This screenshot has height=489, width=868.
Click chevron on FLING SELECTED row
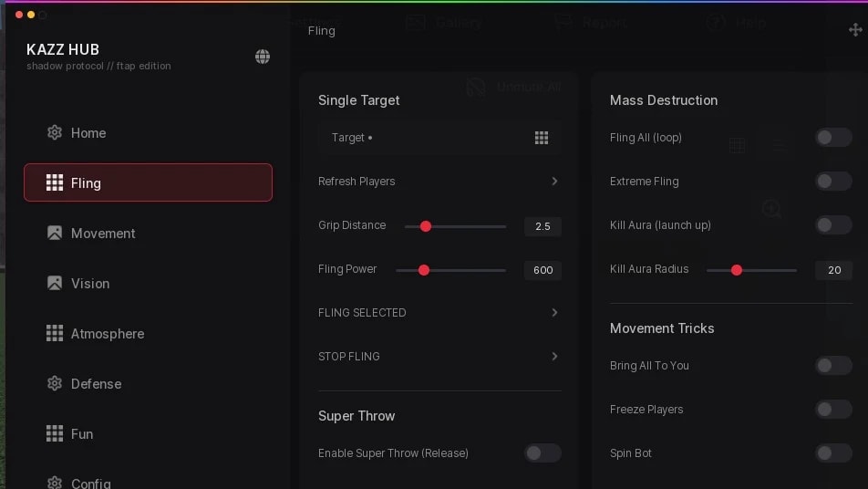click(x=554, y=312)
